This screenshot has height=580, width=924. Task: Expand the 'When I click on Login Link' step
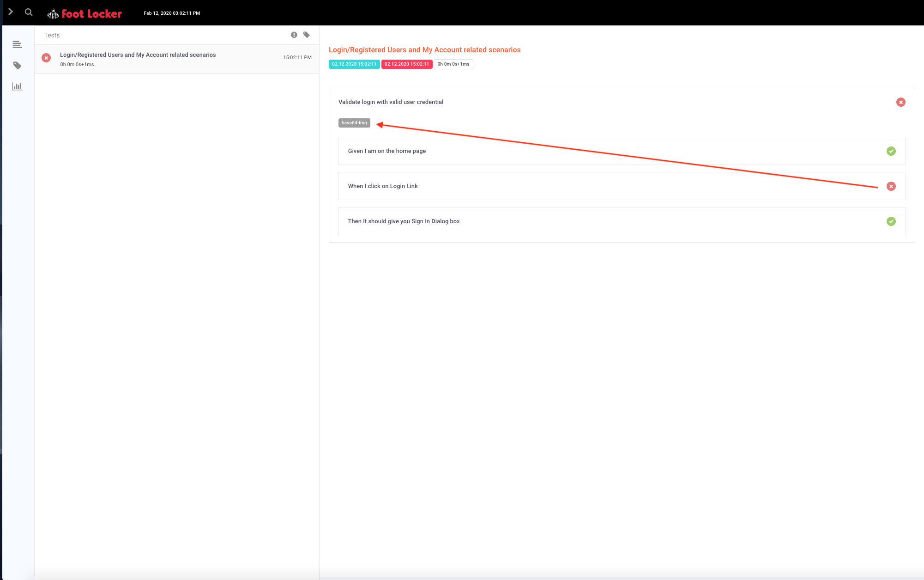point(383,186)
